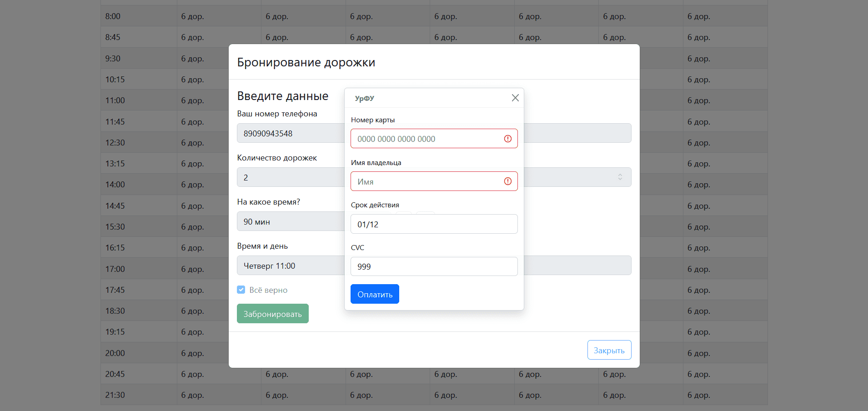Click the Имя владельца text field

pyautogui.click(x=427, y=181)
